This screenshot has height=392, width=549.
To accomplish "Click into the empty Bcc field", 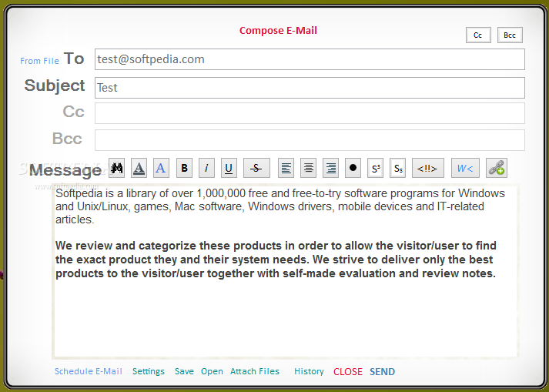I will pos(310,140).
